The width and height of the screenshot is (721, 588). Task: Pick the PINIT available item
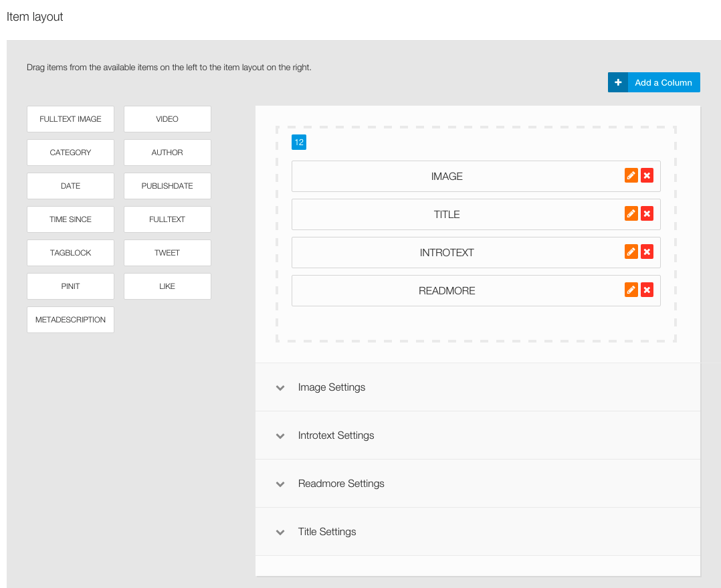tap(70, 286)
